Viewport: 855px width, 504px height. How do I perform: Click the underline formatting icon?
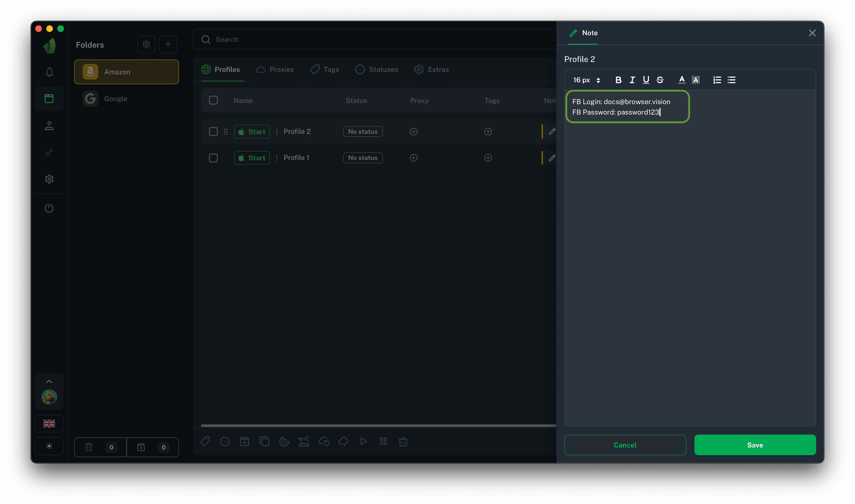(646, 80)
